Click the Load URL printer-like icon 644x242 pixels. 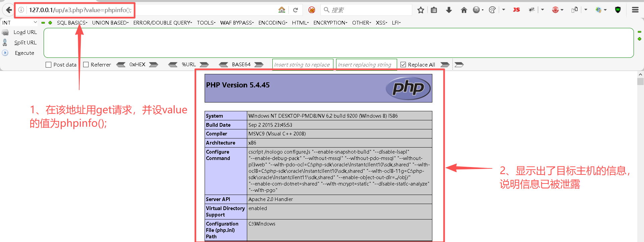5,33
